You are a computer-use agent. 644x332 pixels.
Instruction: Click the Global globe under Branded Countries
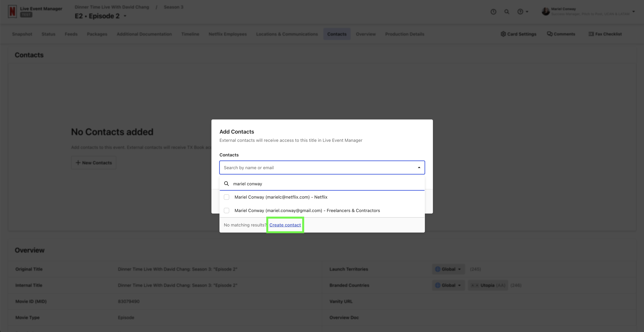(437, 285)
